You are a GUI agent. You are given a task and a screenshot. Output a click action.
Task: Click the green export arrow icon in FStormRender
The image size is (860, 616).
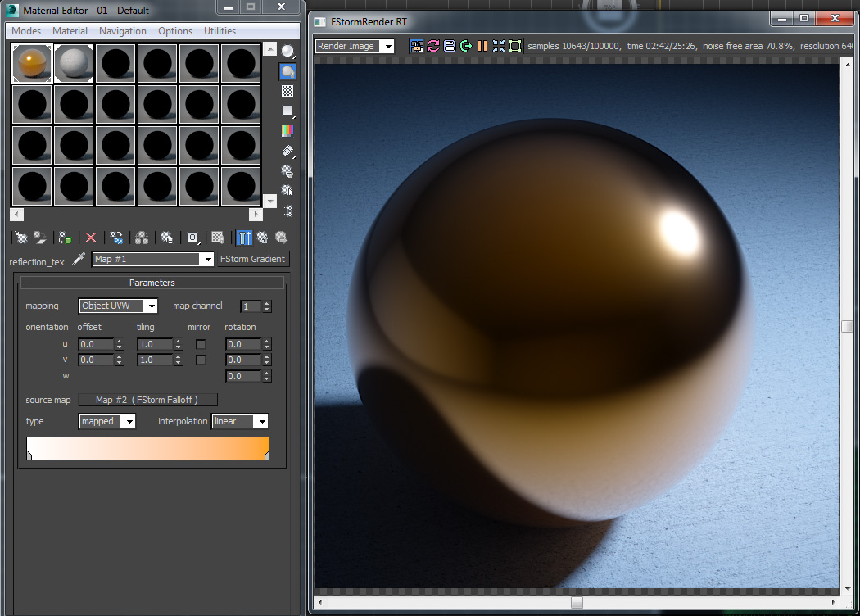[x=466, y=46]
